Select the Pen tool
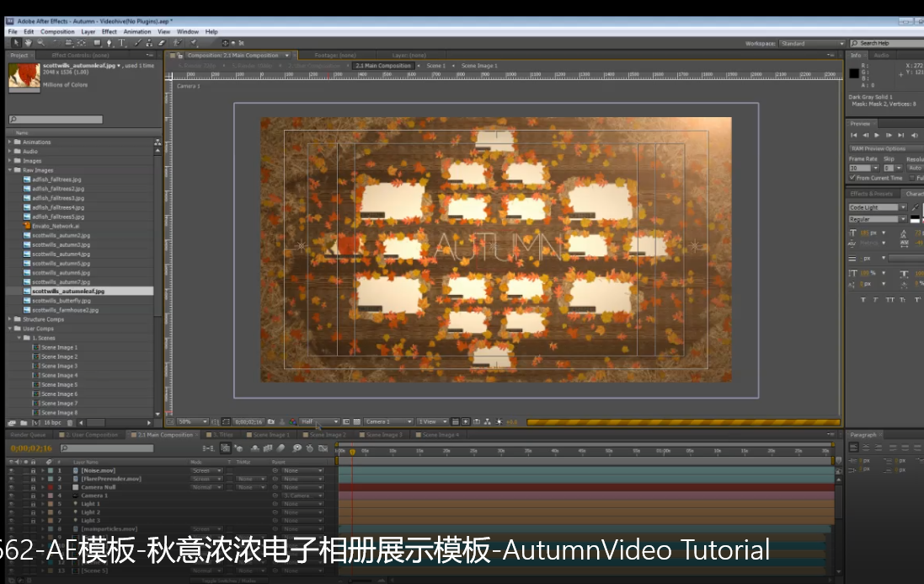The image size is (924, 584). pos(109,43)
